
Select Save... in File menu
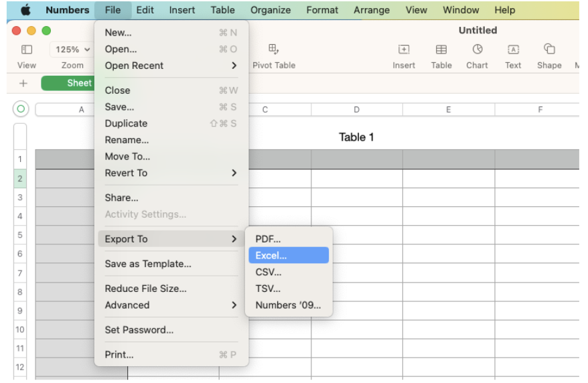(171, 107)
